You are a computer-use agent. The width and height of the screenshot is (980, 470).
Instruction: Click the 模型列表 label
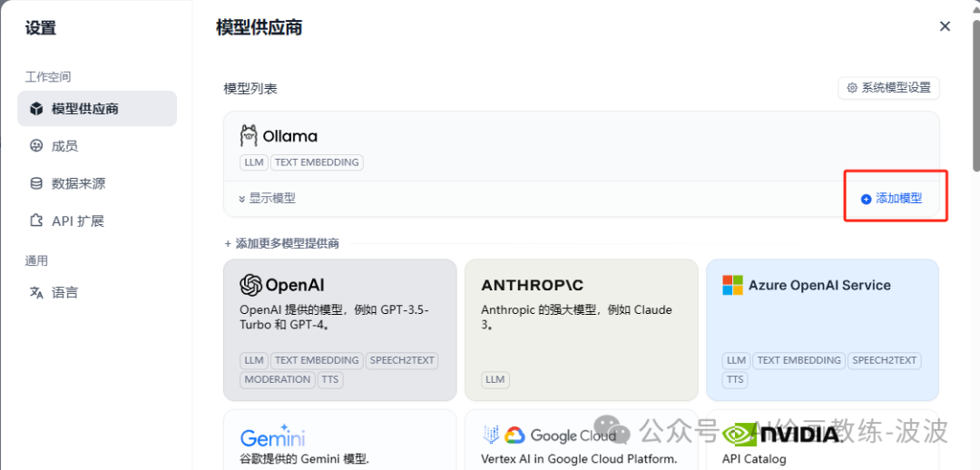tap(250, 89)
